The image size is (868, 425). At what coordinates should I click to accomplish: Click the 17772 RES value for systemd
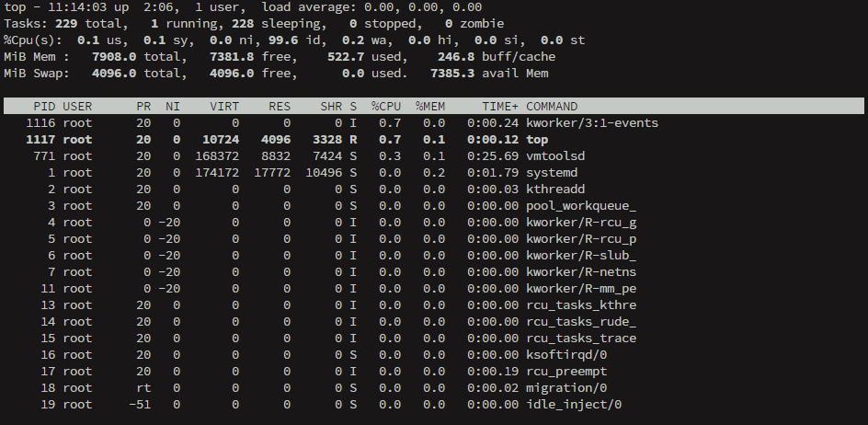coord(272,173)
